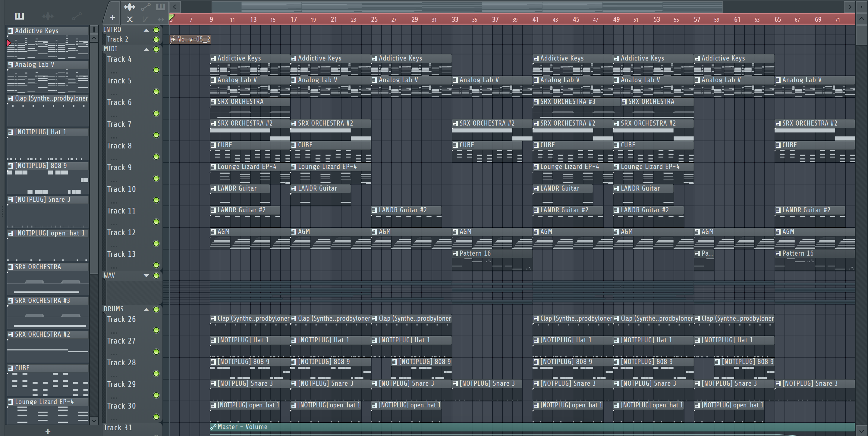The image size is (868, 436).
Task: Click the right arrow of the horizontal scrollbar
Action: [850, 6]
